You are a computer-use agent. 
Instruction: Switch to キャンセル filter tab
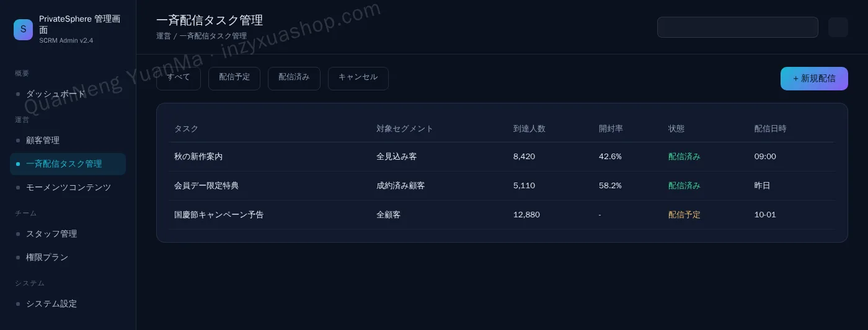pos(358,79)
